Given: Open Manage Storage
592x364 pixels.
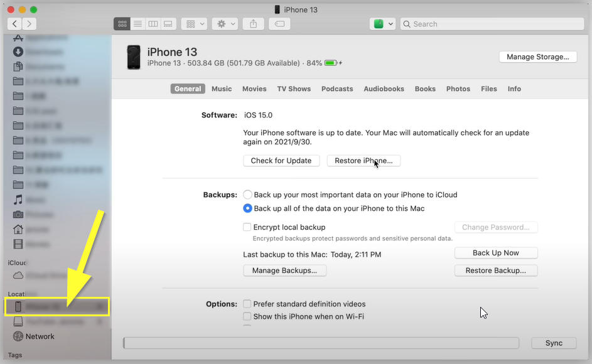Looking at the screenshot, I should click(537, 56).
